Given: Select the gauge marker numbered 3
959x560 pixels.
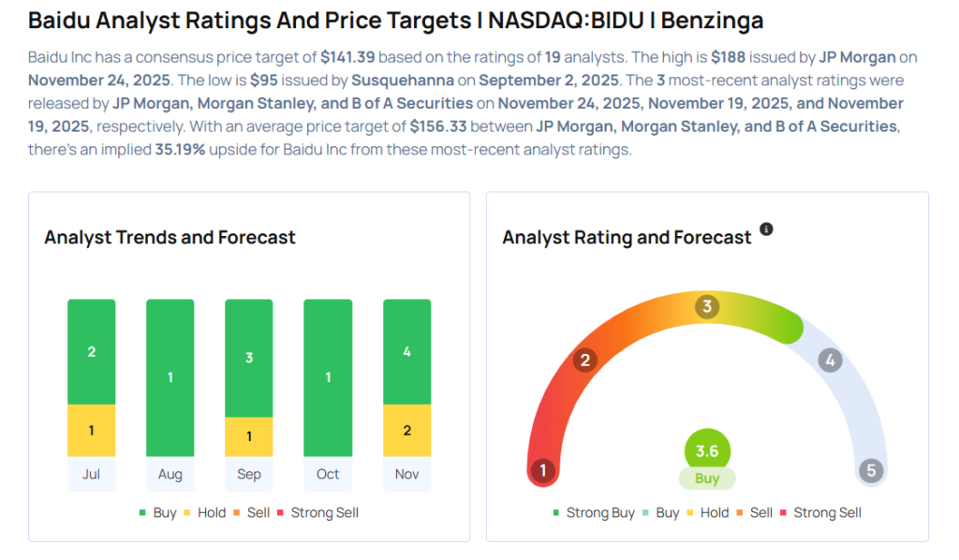Looking at the screenshot, I should [x=707, y=306].
